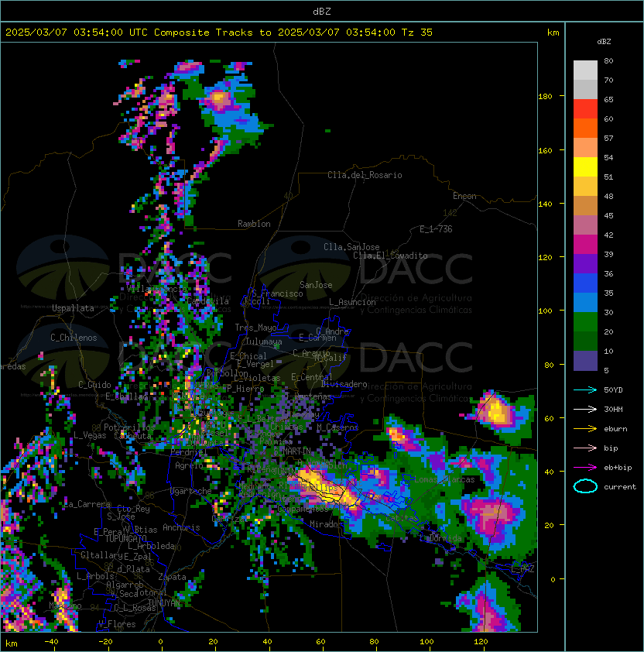Click the Uspallata place label on map

(x=73, y=308)
